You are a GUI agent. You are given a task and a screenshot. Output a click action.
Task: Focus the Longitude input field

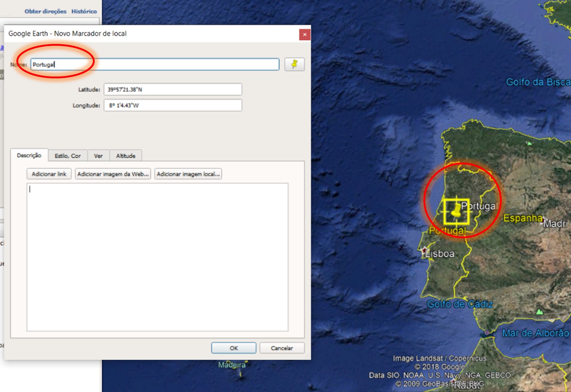coord(173,106)
